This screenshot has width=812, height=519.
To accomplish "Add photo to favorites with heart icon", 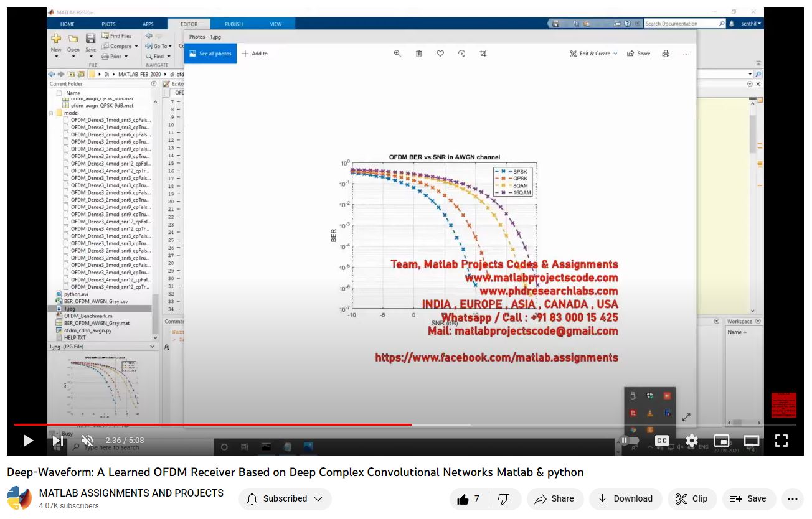I will pos(440,54).
